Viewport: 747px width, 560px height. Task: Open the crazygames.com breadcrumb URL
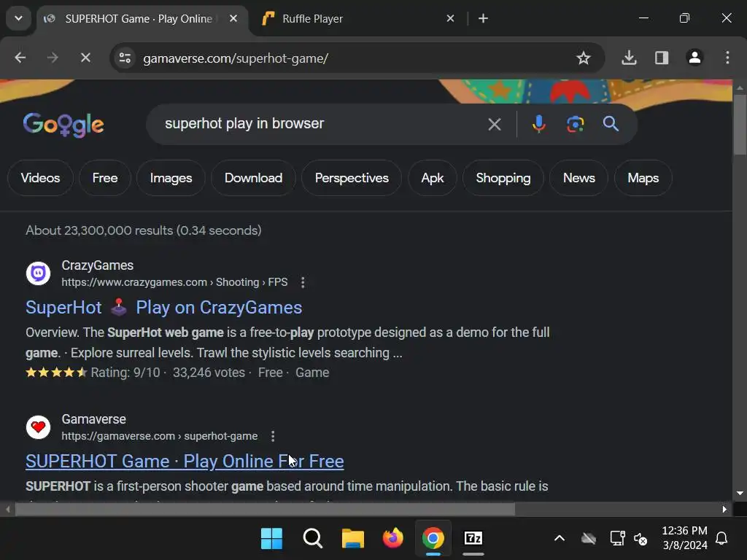174,282
